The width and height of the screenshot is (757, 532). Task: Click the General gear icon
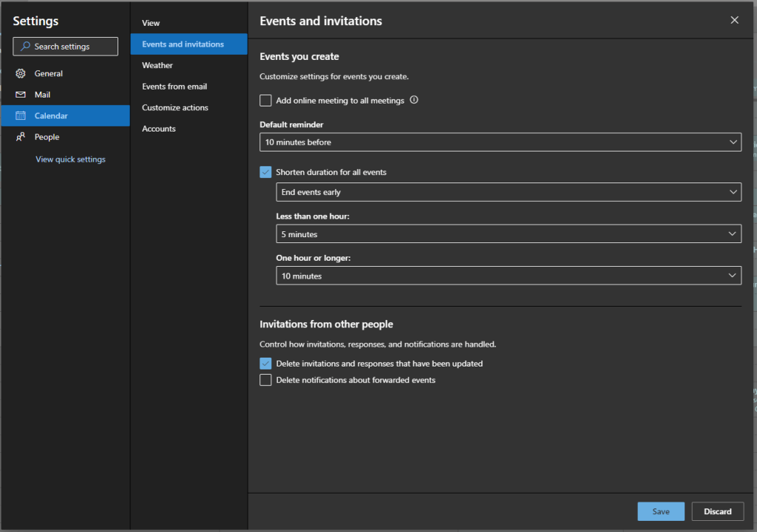(x=21, y=74)
